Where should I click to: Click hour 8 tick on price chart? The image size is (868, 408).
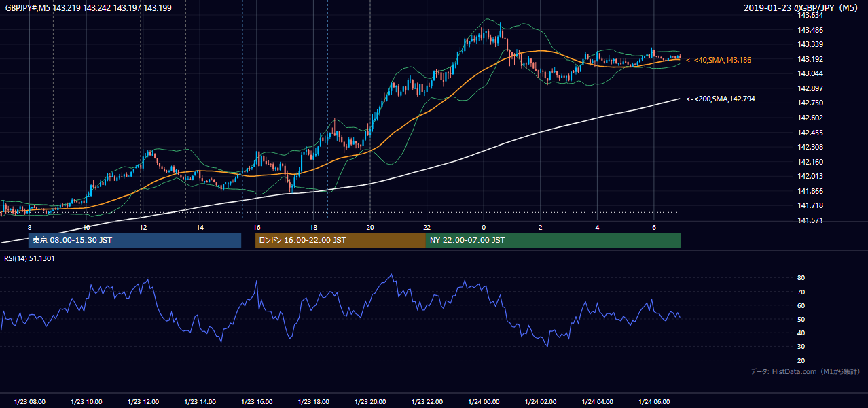click(x=29, y=227)
